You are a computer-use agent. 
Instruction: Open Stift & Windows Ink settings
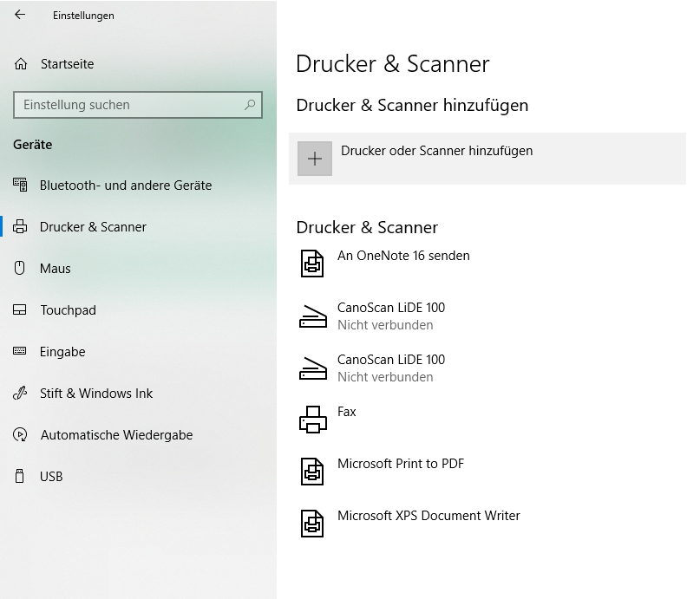[96, 394]
